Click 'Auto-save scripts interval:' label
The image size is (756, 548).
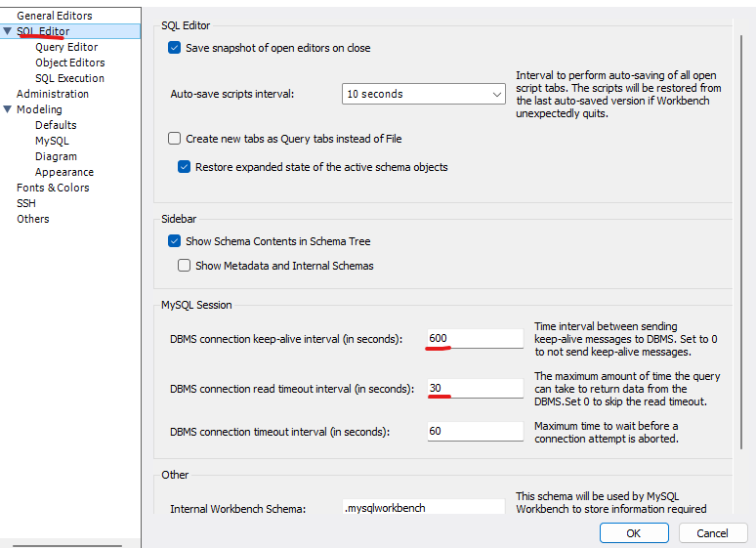pyautogui.click(x=231, y=94)
